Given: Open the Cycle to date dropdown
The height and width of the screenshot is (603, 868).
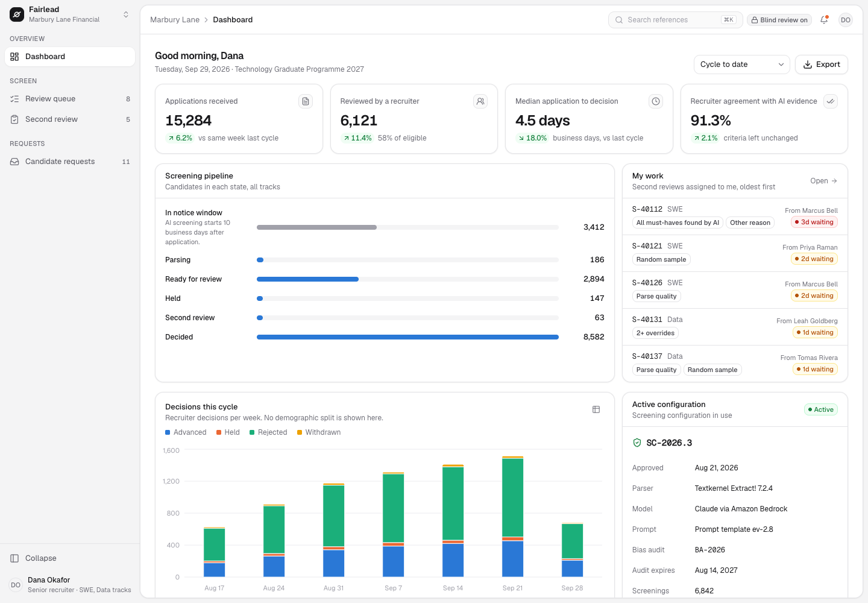Looking at the screenshot, I should [741, 65].
